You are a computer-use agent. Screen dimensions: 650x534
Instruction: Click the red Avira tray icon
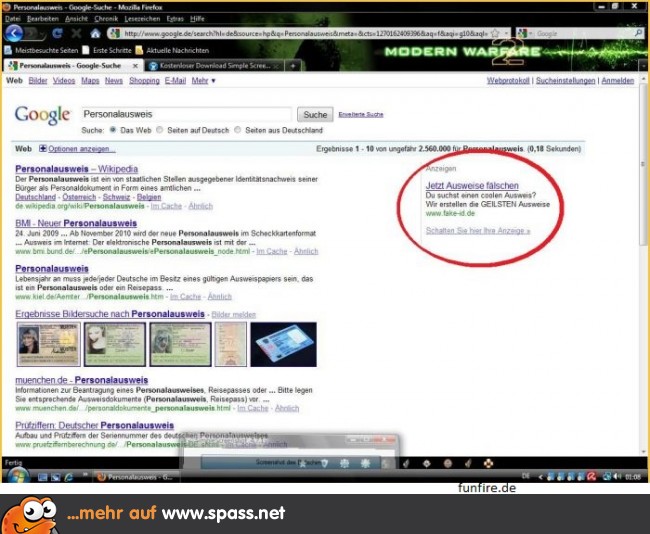591,476
